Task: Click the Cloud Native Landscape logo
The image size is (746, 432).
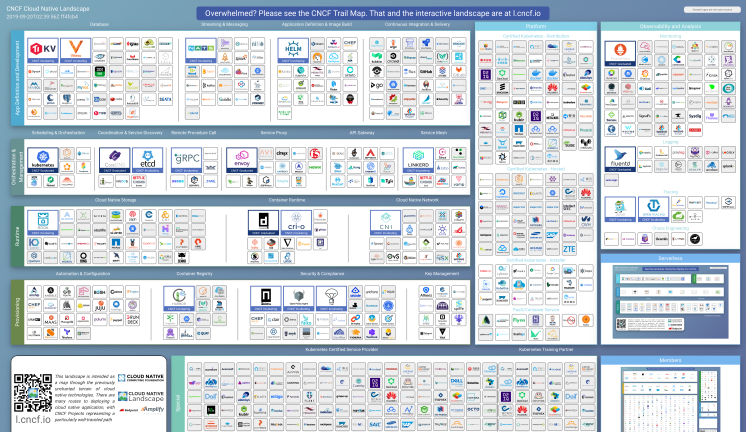Action: (141, 396)
